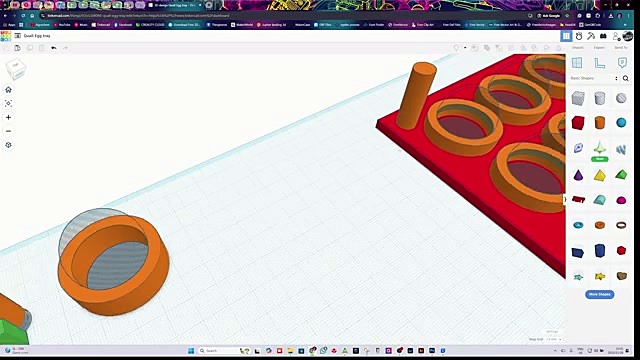Reload the browser page
The width and height of the screenshot is (640, 360).
coord(23,16)
